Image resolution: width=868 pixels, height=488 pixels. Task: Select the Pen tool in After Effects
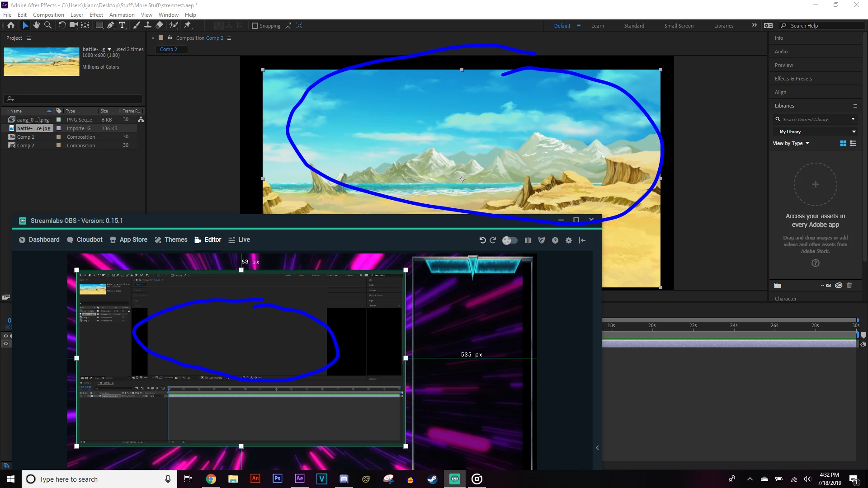tap(111, 25)
